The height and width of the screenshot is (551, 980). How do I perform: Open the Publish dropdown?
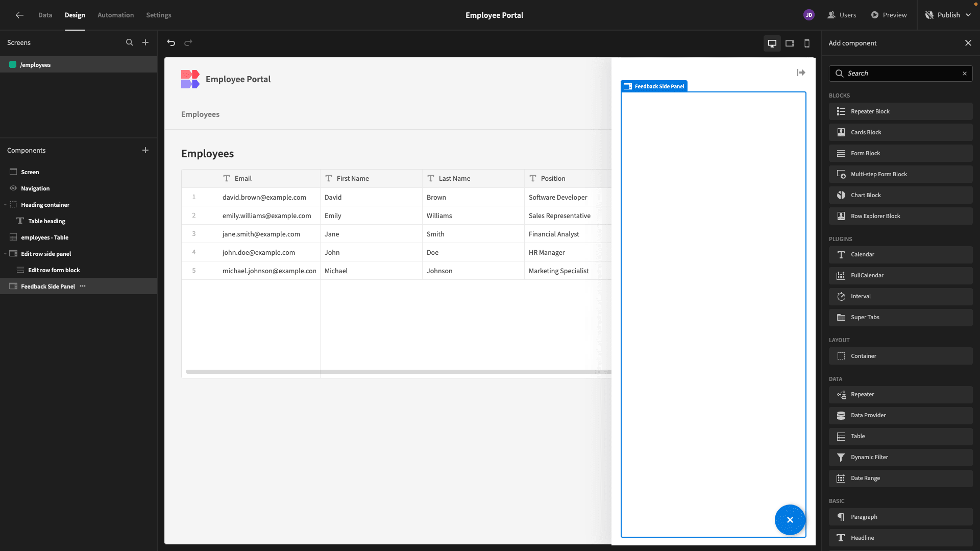948,15
